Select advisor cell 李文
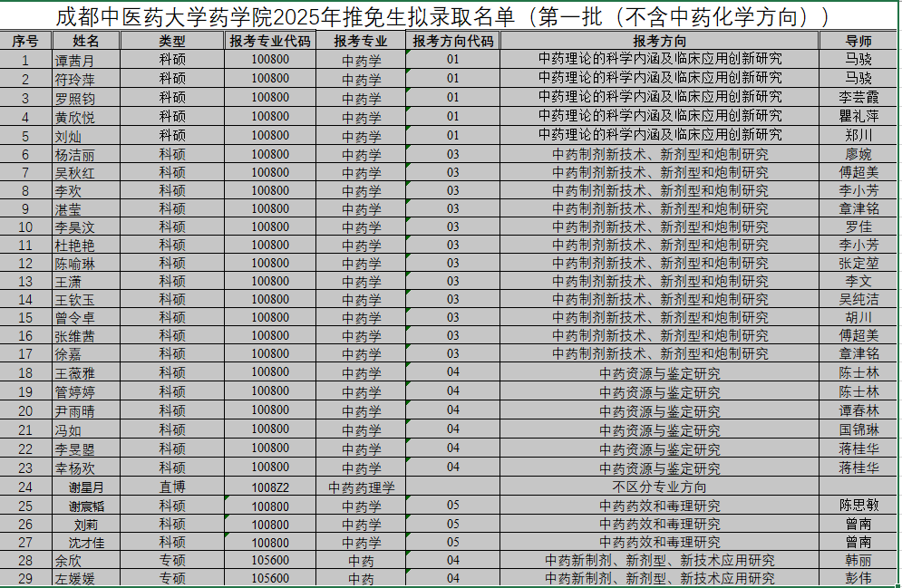The height and width of the screenshot is (588, 902). coord(858,281)
